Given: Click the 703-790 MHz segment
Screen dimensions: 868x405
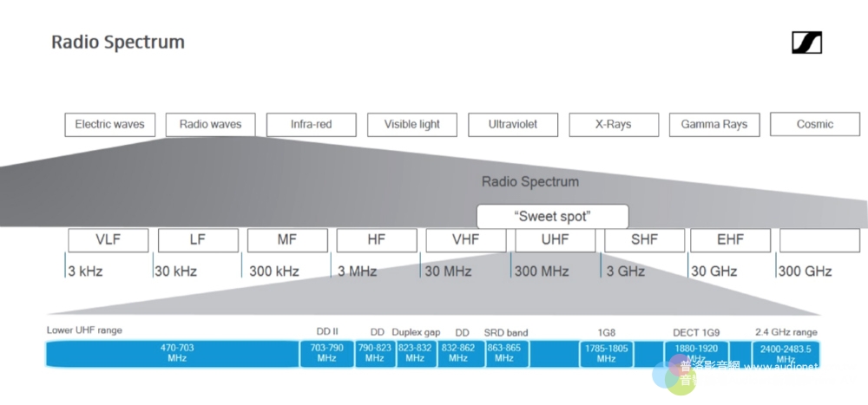Looking at the screenshot, I should tap(327, 354).
